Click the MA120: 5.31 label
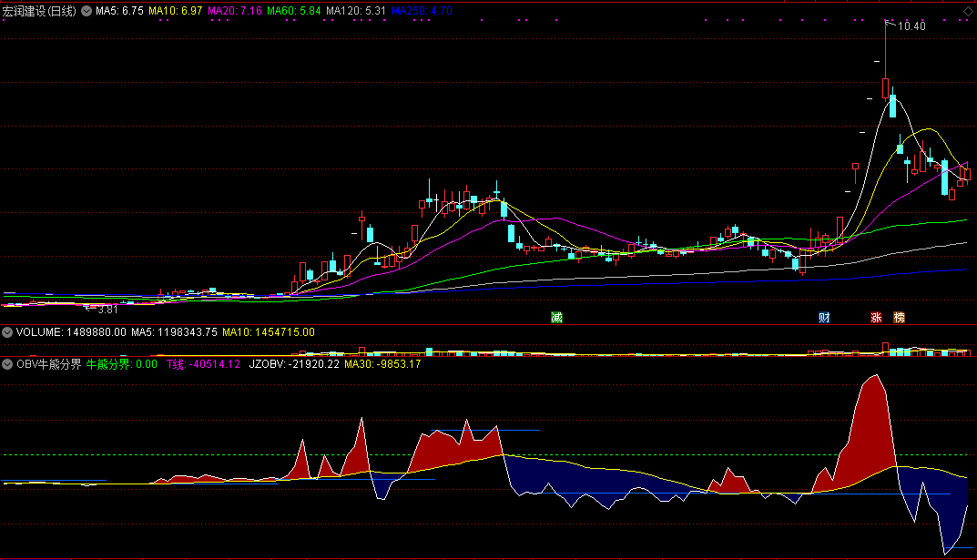Image resolution: width=977 pixels, height=560 pixels. [356, 11]
